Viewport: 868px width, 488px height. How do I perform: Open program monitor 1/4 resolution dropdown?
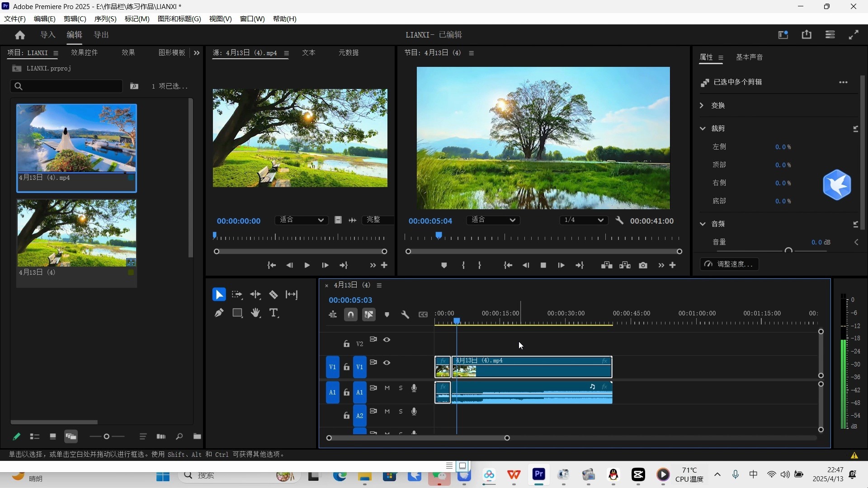click(x=583, y=220)
